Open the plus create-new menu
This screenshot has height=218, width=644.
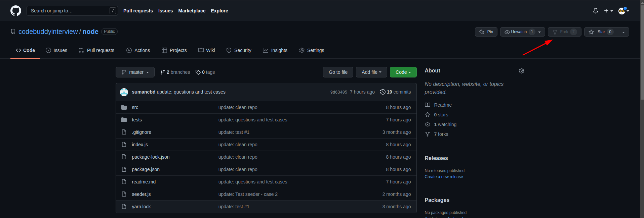tap(608, 11)
